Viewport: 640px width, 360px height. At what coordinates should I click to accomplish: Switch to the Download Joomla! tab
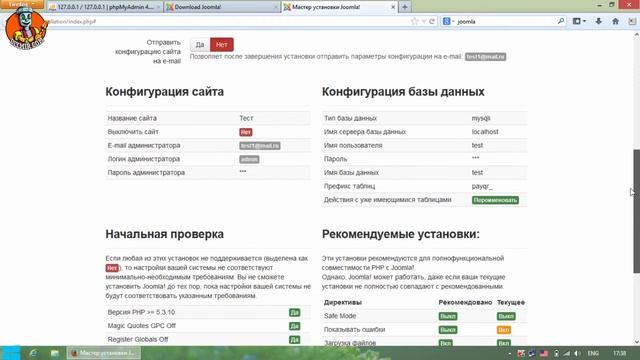[x=222, y=7]
